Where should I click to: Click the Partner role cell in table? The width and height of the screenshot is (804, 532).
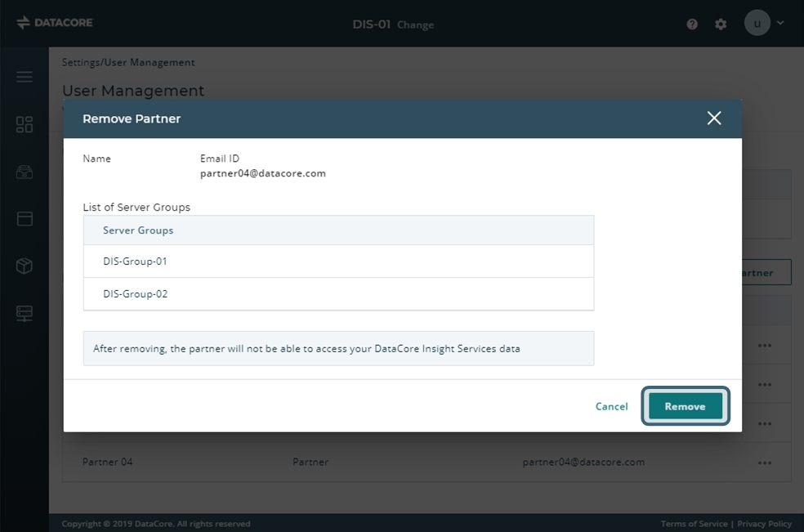pyautogui.click(x=310, y=462)
